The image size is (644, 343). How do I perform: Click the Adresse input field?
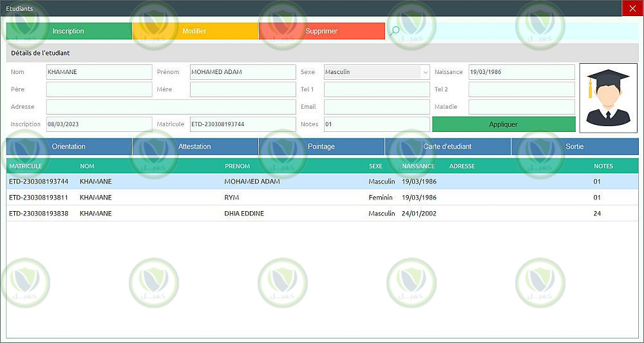coord(171,107)
